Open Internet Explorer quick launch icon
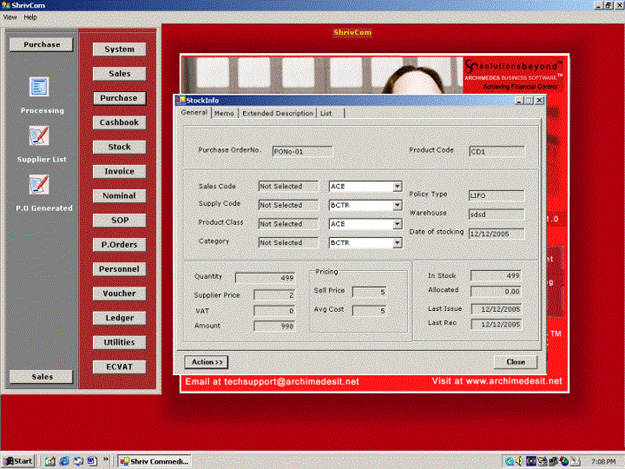Viewport: 625px width, 469px height. [64, 461]
